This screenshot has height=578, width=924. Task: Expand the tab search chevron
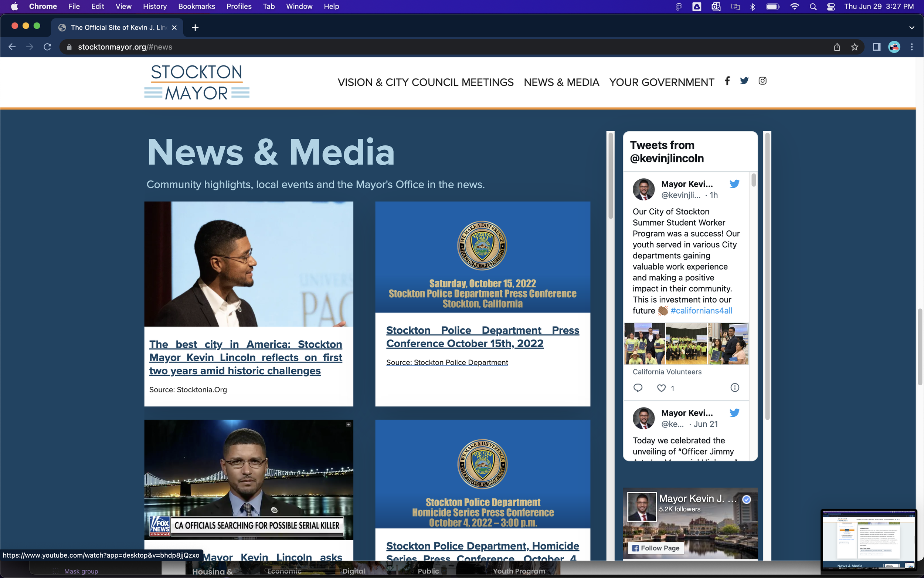[x=912, y=27]
